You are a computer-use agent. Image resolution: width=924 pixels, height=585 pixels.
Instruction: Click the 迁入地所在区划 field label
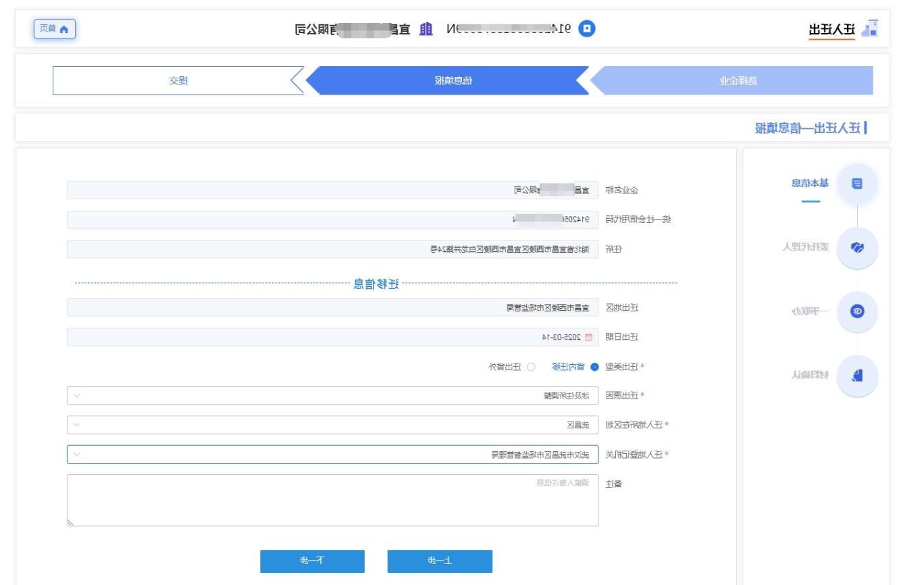(635, 425)
